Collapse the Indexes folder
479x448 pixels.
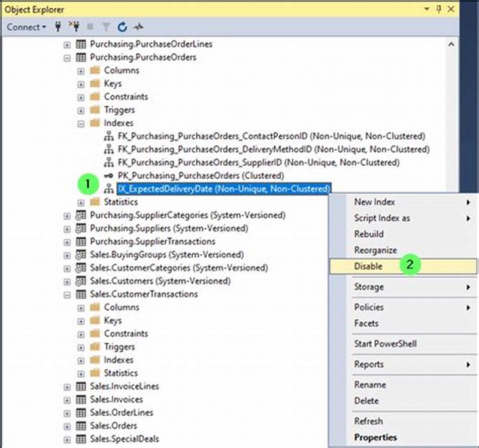coord(81,123)
